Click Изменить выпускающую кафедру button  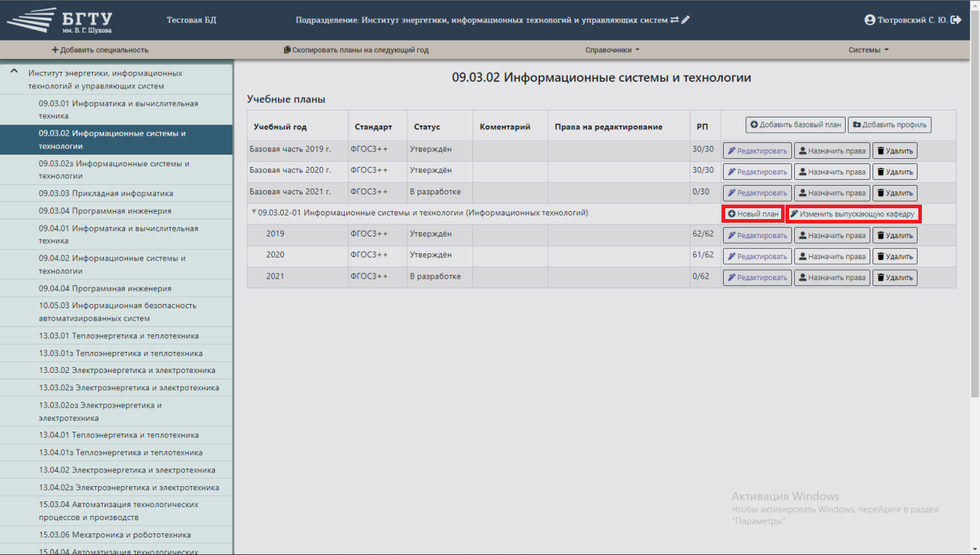(853, 214)
